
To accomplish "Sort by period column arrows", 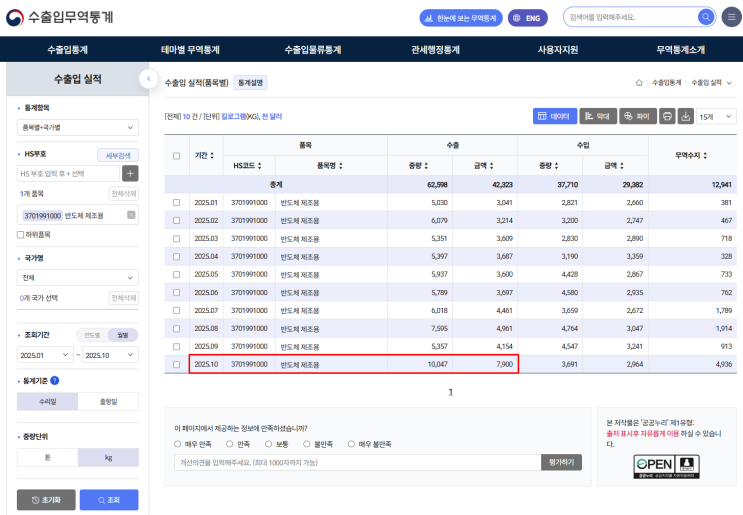I will click(x=212, y=155).
